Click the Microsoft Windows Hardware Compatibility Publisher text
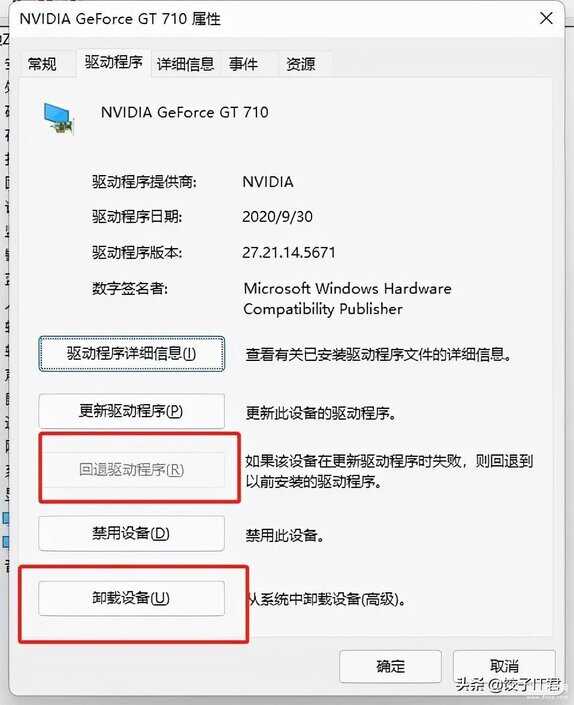The width and height of the screenshot is (574, 705). [347, 299]
